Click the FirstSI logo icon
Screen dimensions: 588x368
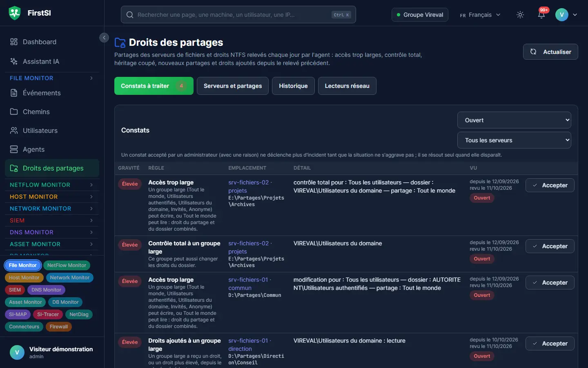coord(15,13)
